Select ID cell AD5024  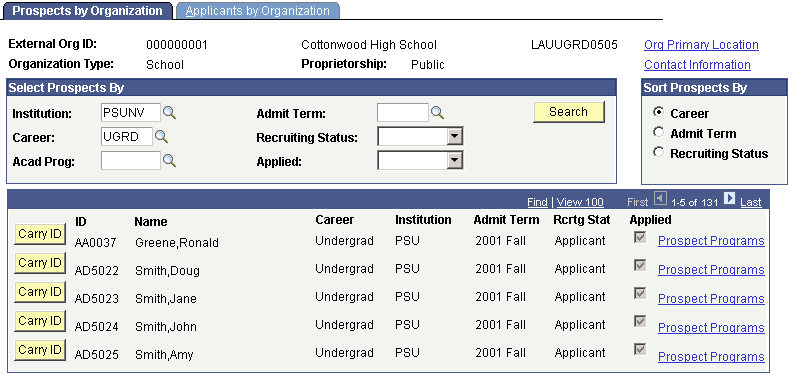[96, 327]
